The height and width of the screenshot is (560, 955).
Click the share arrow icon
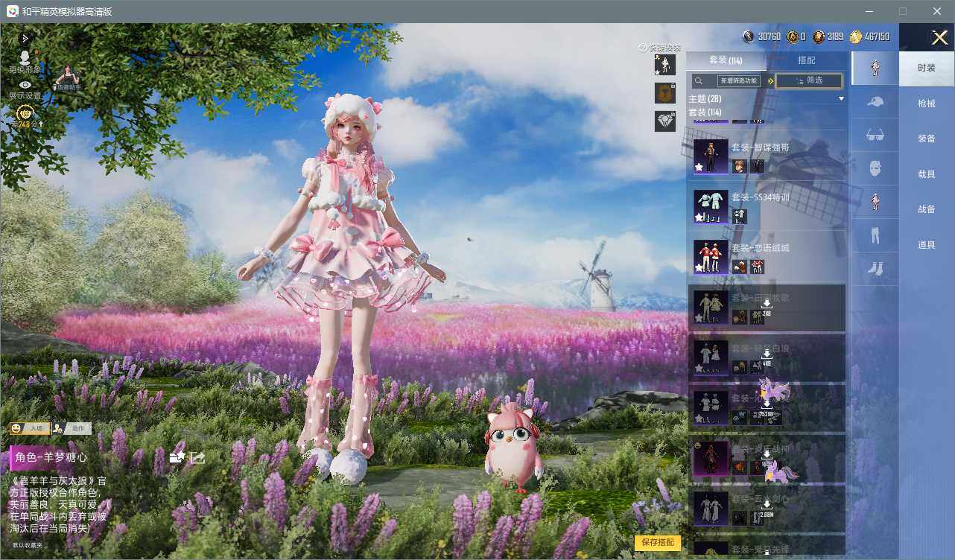pyautogui.click(x=197, y=456)
